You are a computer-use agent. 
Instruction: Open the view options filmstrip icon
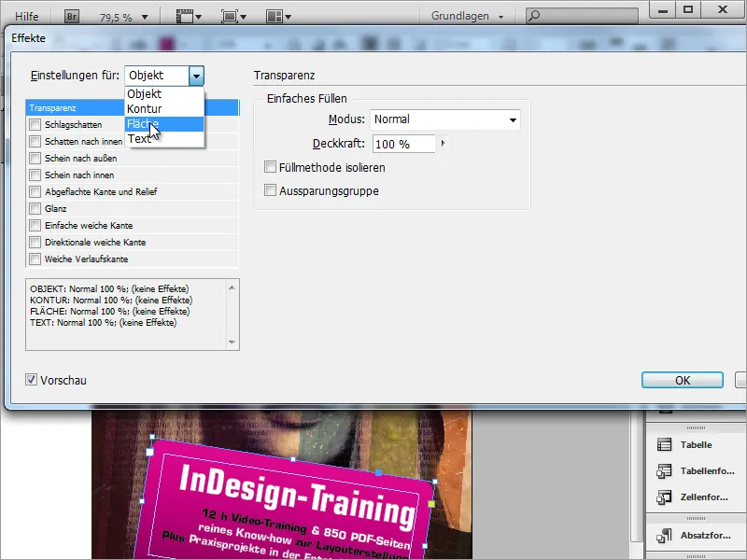[189, 17]
